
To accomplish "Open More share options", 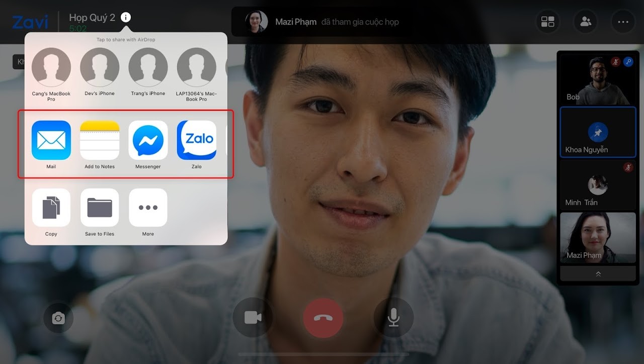I will click(148, 208).
